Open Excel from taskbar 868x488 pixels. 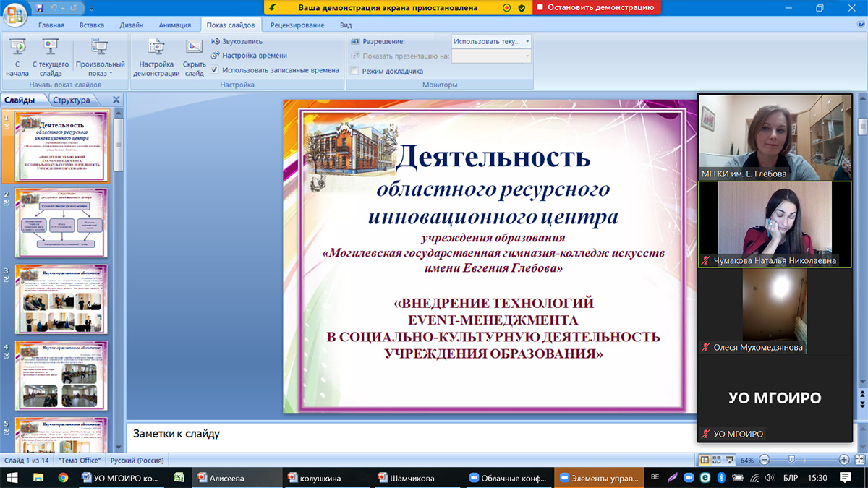[179, 477]
